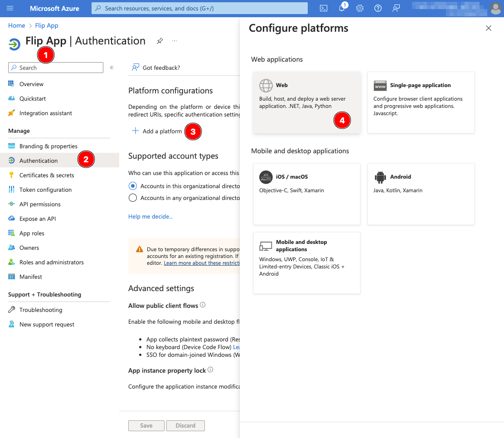This screenshot has width=504, height=438.
Task: Click the Discard button
Action: click(x=185, y=425)
